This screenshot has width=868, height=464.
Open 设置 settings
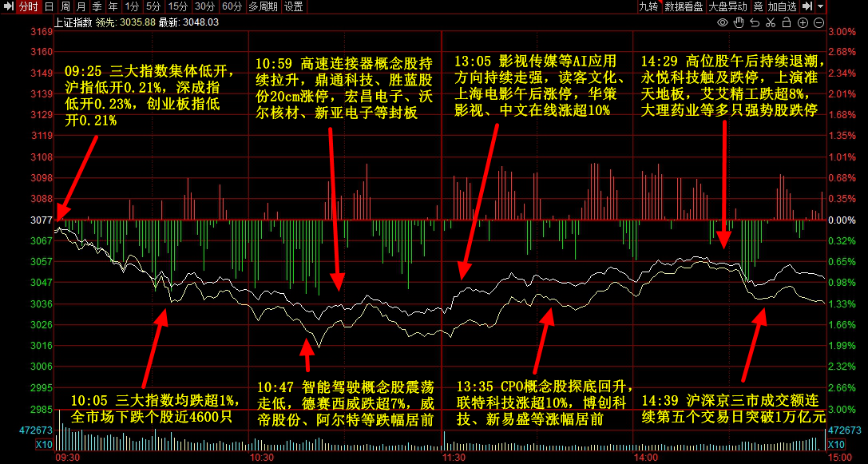tap(294, 6)
